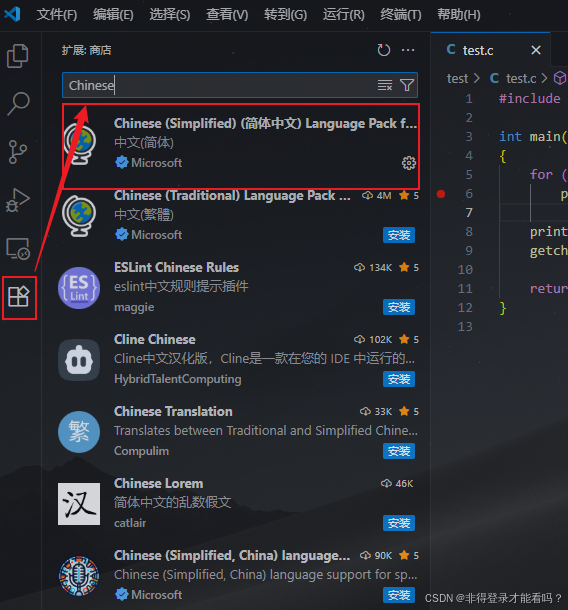Click Cline Chinese robot icon
Viewport: 568px width, 610px height.
click(x=79, y=359)
